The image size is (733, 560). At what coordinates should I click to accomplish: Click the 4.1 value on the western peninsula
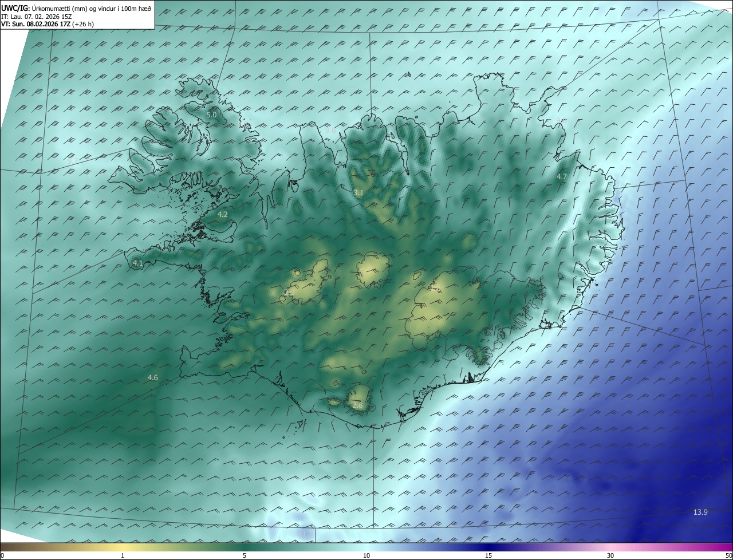pos(137,263)
